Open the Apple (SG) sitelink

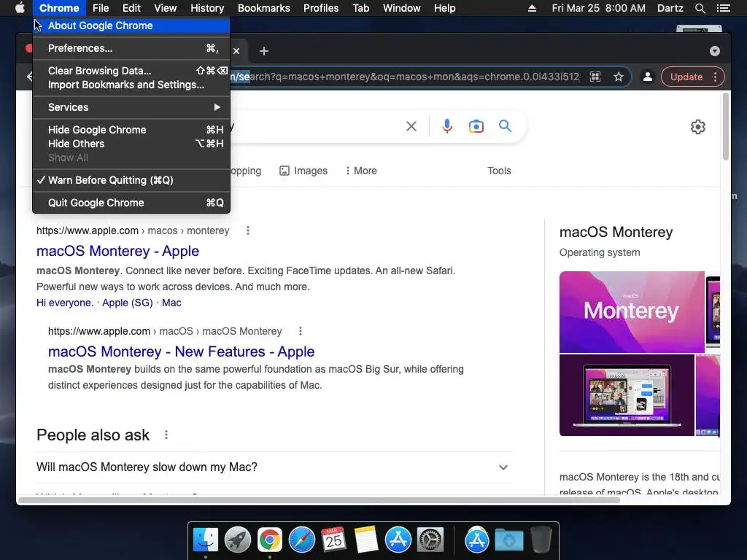(x=127, y=303)
